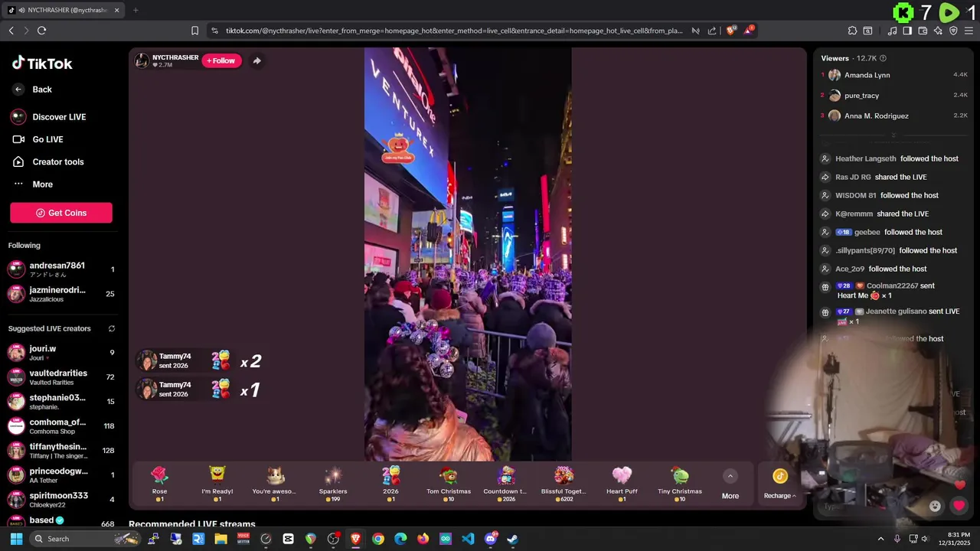Open spiritmoon333 live stream
Image resolution: width=980 pixels, height=551 pixels.
pos(61,499)
